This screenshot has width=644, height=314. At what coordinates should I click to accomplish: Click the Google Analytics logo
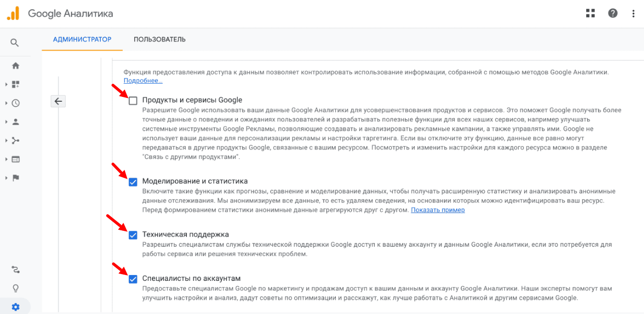(x=13, y=13)
